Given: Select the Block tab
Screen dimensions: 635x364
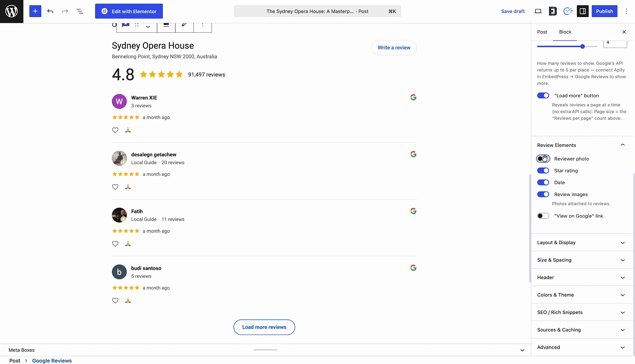Looking at the screenshot, I should click(565, 32).
